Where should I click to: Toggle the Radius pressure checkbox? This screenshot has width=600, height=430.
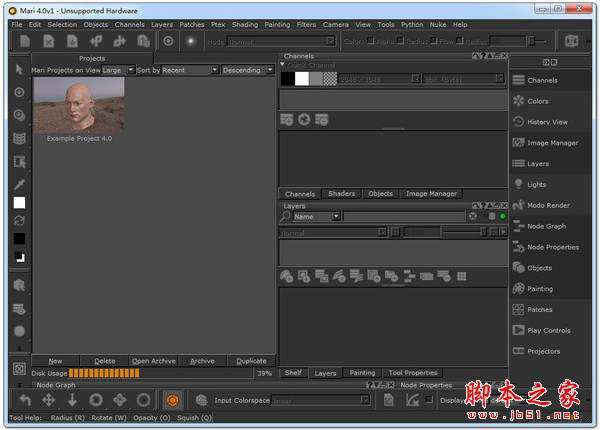coord(434,40)
